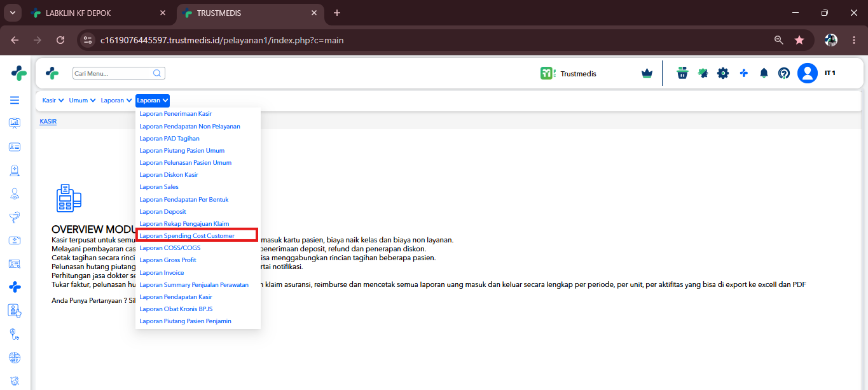868x390 pixels.
Task: Select Laporan Rekap Pengajuan Klaim
Action: 184,223
